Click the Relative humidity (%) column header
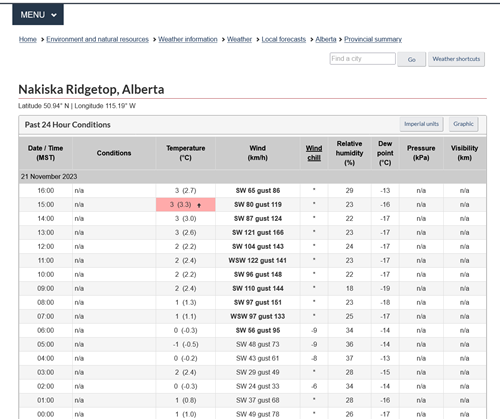This screenshot has height=419, width=500. click(349, 153)
